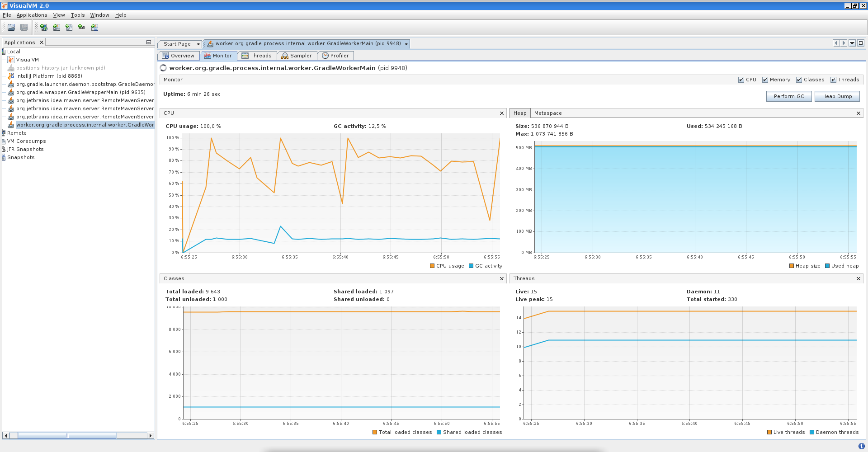Switch to the Sampler tab

point(297,56)
